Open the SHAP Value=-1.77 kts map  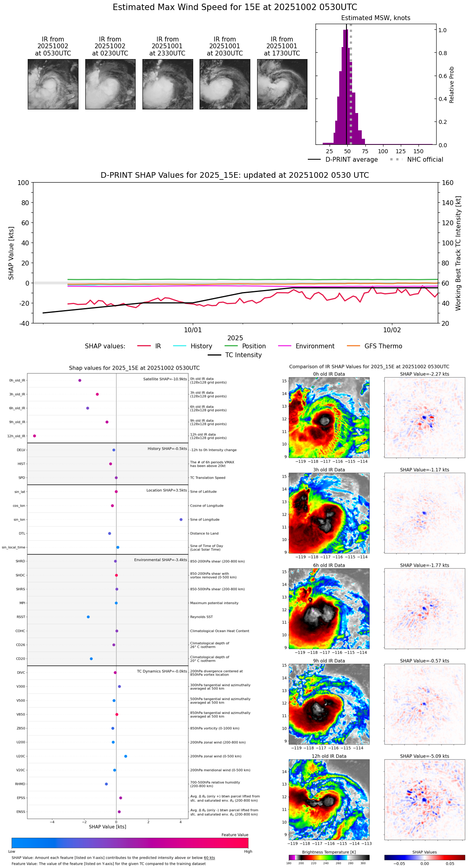click(x=425, y=609)
